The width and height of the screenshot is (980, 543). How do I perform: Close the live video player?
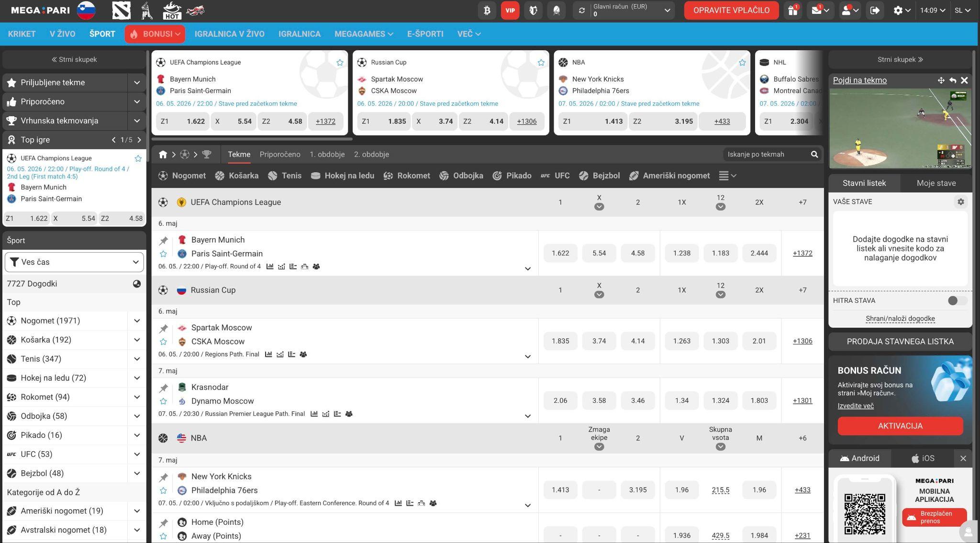(965, 80)
